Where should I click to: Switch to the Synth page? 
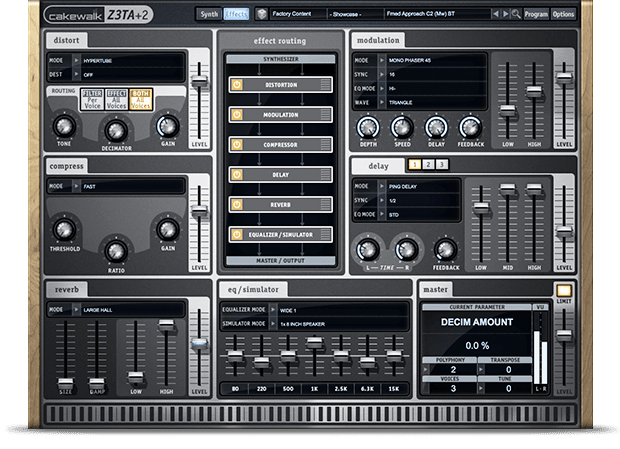209,14
